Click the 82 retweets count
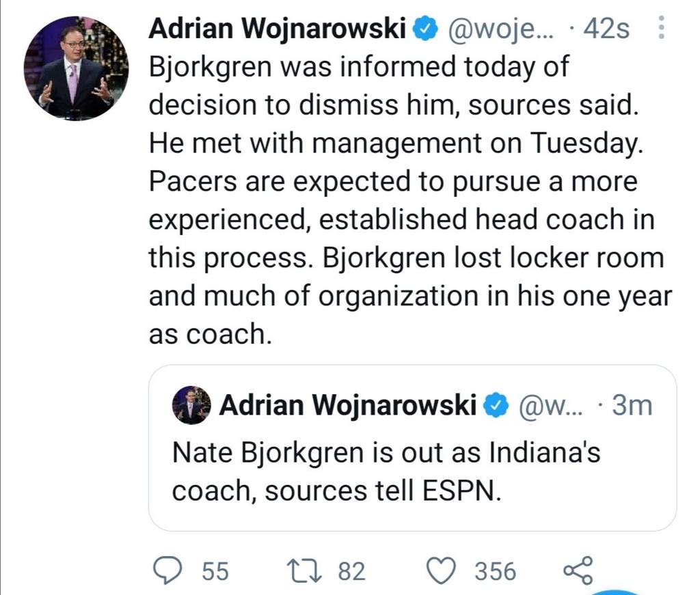Image resolution: width=700 pixels, height=595 pixels. 352,572
